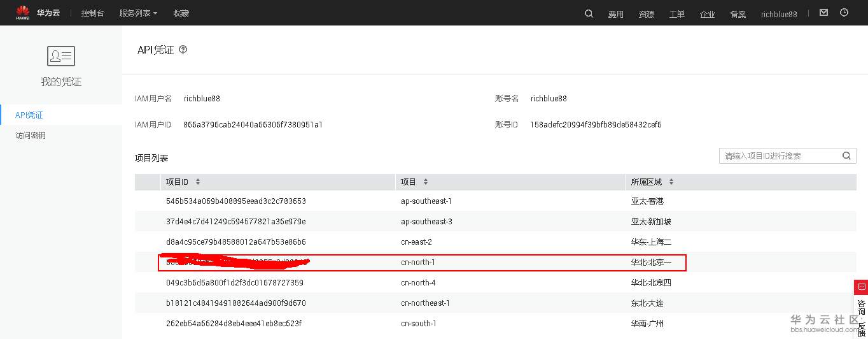Sort the table by 项目ID arrows
Viewport: 868px width, 339px height.
coord(198,182)
